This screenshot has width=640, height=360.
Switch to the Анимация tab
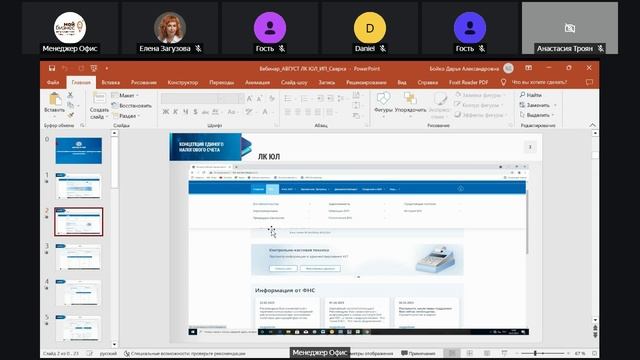[x=257, y=82]
